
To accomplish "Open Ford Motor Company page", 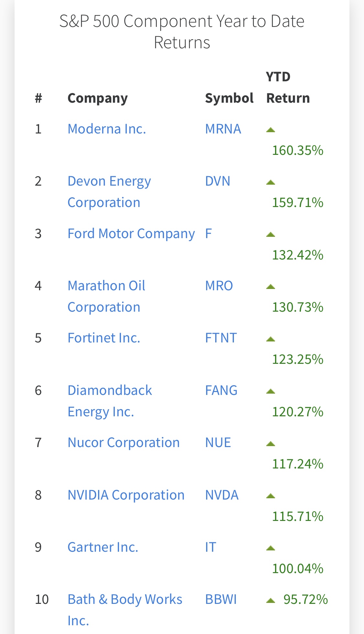I will (131, 234).
